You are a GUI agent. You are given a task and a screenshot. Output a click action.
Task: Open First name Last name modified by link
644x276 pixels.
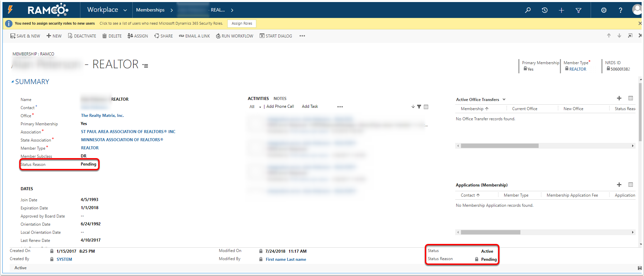pyautogui.click(x=286, y=259)
